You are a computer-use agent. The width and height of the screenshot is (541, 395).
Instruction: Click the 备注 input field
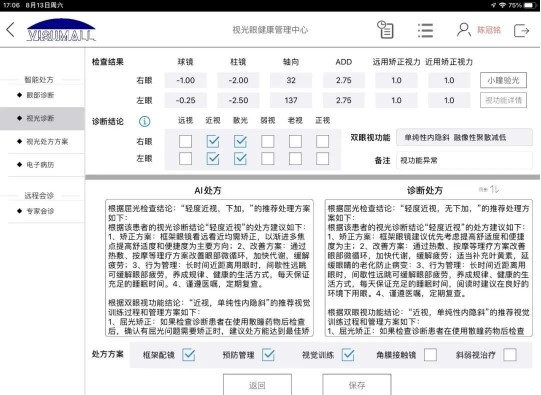tap(464, 160)
